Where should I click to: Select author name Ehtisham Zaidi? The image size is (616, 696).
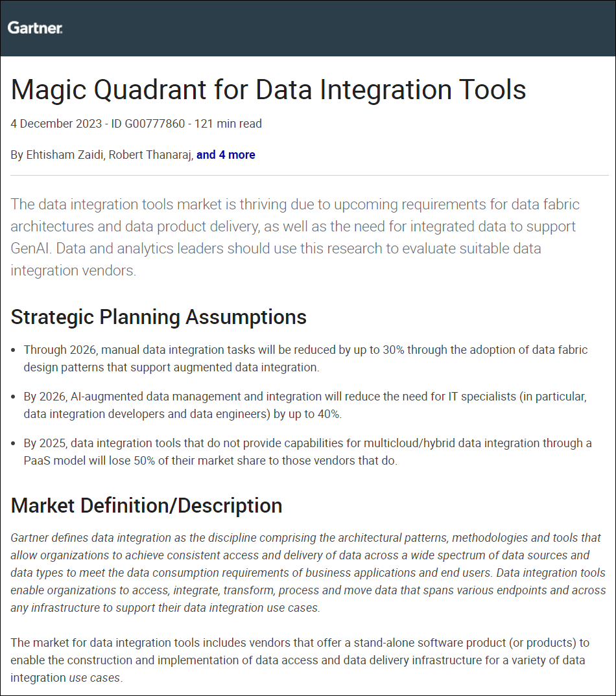pyautogui.click(x=67, y=155)
